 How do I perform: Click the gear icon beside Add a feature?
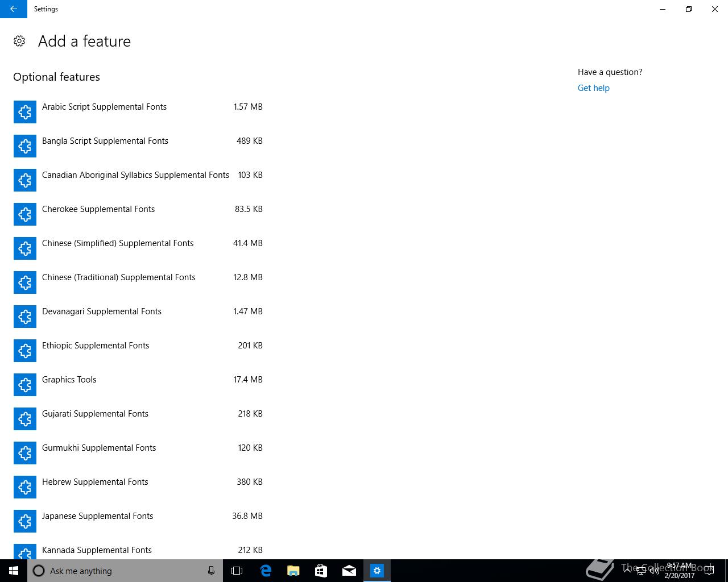(x=19, y=41)
